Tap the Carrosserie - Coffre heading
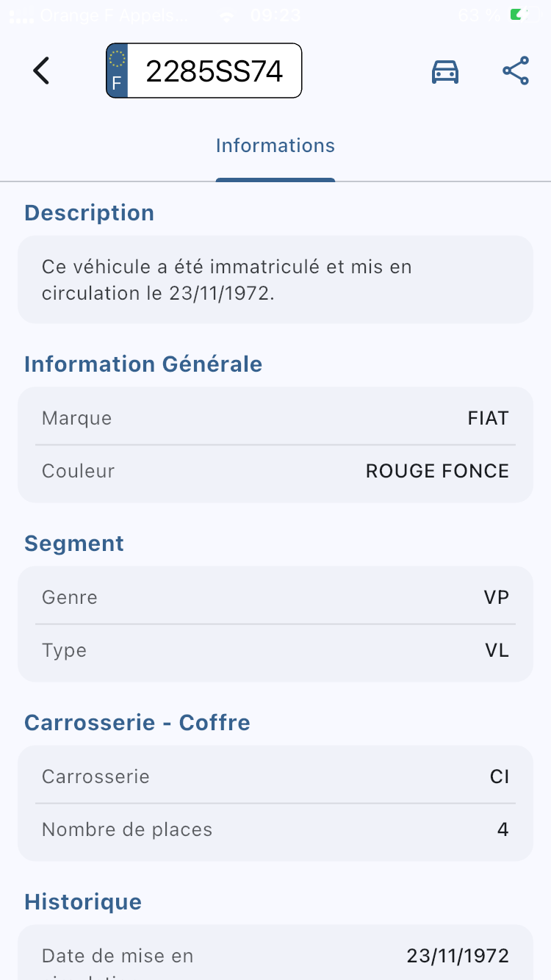 (x=137, y=723)
